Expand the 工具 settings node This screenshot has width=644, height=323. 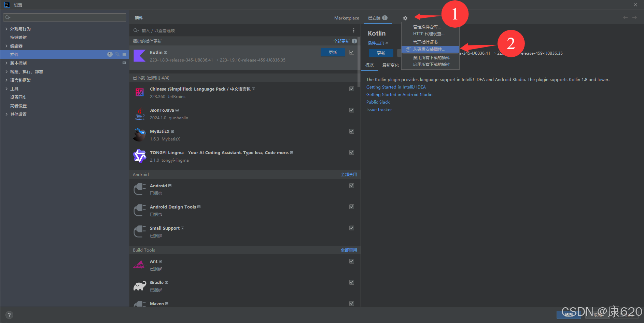point(6,89)
